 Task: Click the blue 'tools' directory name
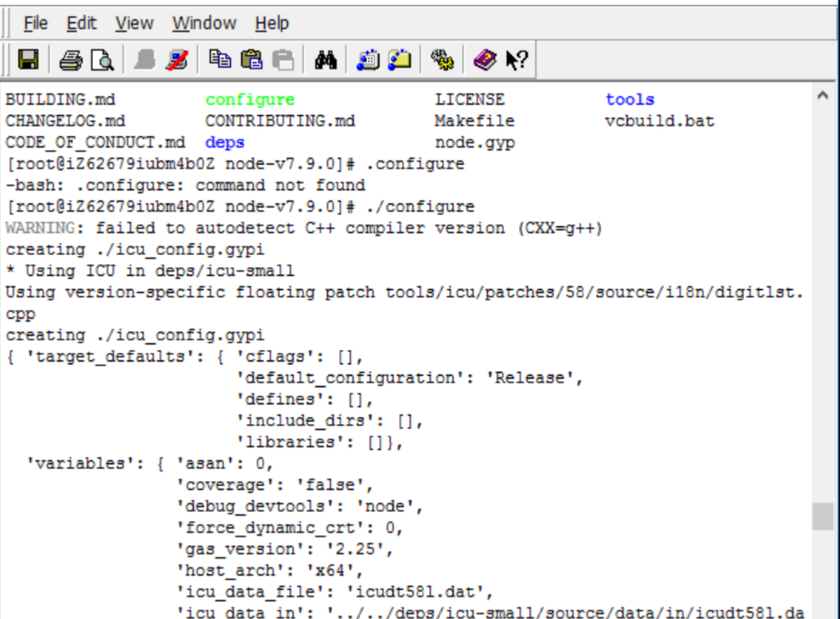coord(630,100)
